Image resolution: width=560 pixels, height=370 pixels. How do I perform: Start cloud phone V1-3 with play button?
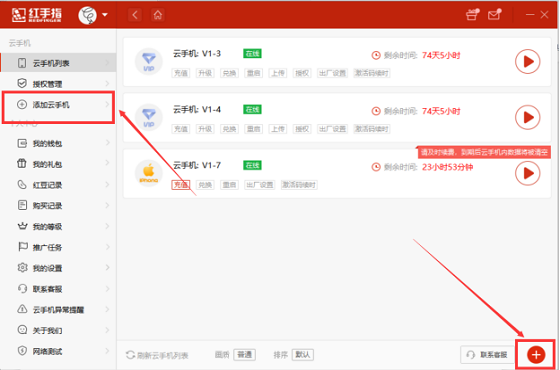point(528,62)
